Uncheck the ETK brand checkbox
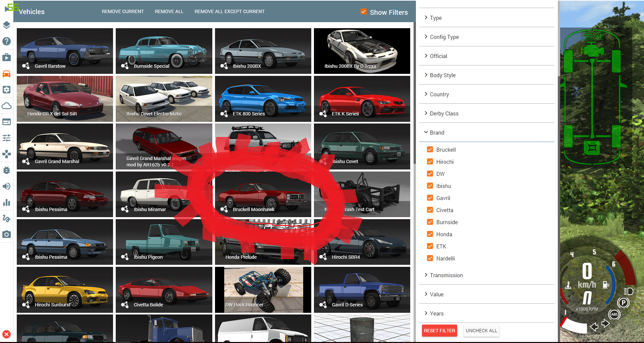 [430, 246]
